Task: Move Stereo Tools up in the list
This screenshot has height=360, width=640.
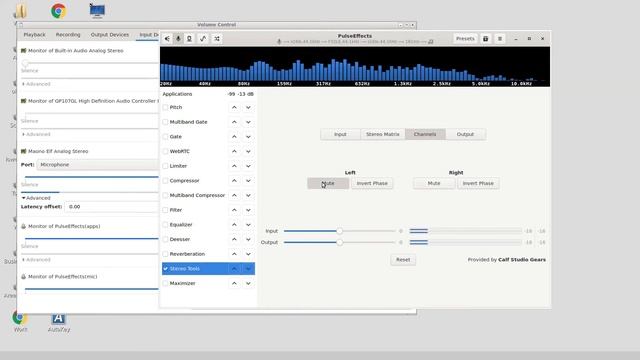Action: tap(234, 269)
